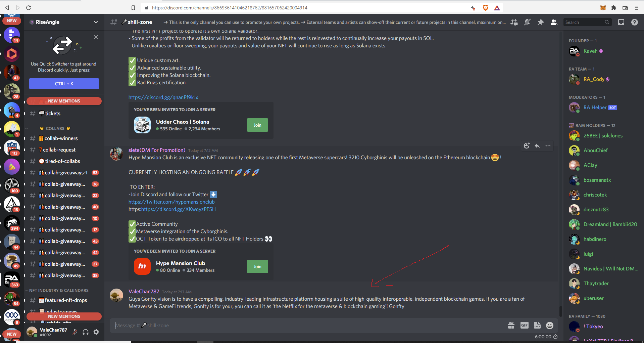Screen dimensions: 644x343
Task: Click the CTRL + K quick switcher button
Action: 64,84
